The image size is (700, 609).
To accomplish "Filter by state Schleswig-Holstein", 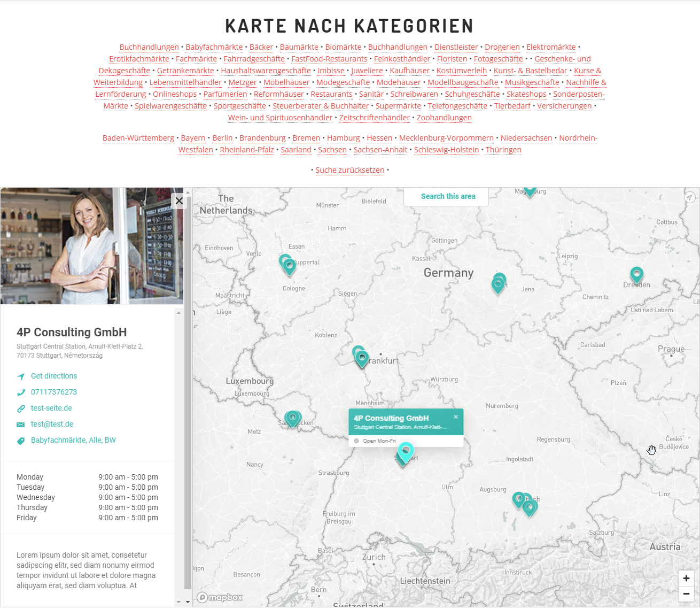I will [x=447, y=150].
